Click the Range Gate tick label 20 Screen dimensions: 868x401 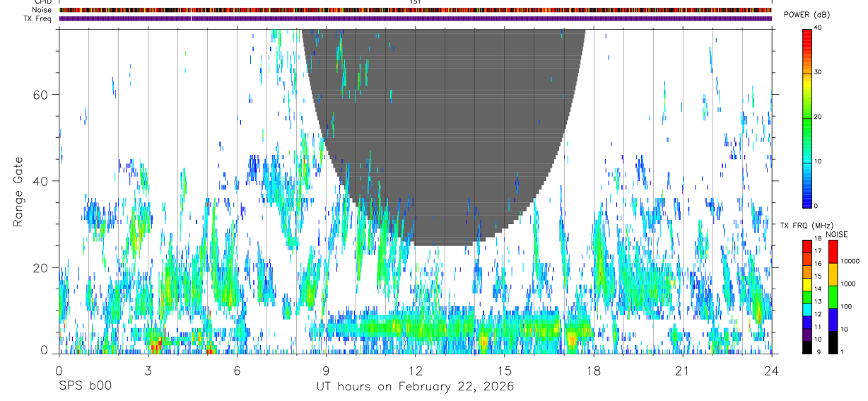point(40,267)
